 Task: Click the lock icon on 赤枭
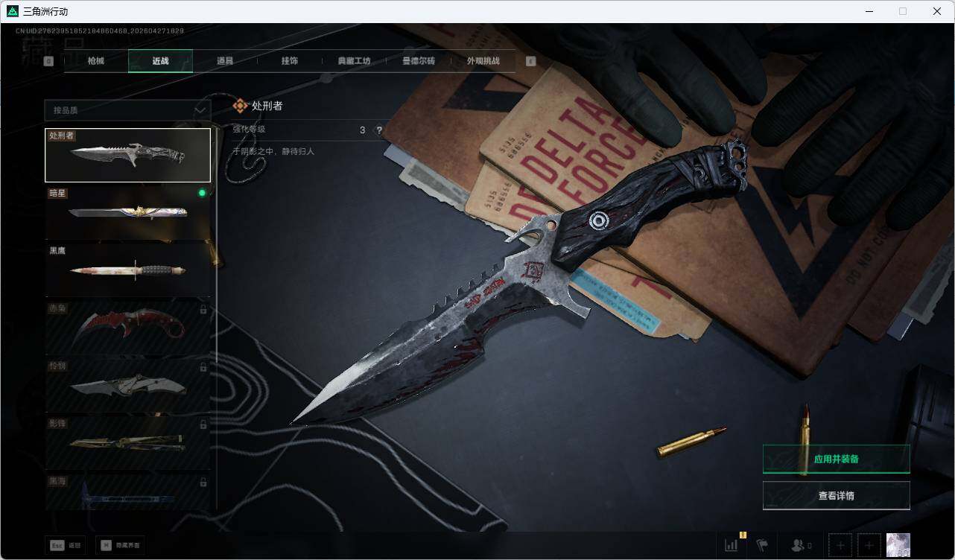click(x=203, y=309)
